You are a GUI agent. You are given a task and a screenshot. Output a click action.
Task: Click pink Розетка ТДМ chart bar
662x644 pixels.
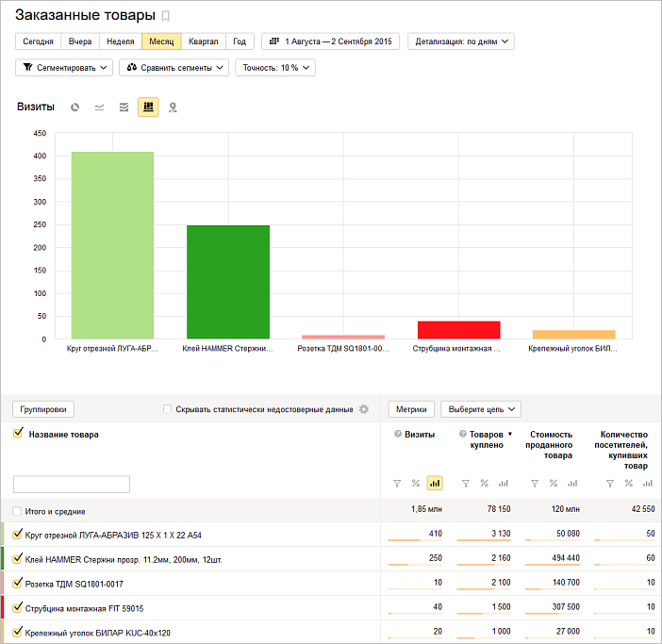343,337
